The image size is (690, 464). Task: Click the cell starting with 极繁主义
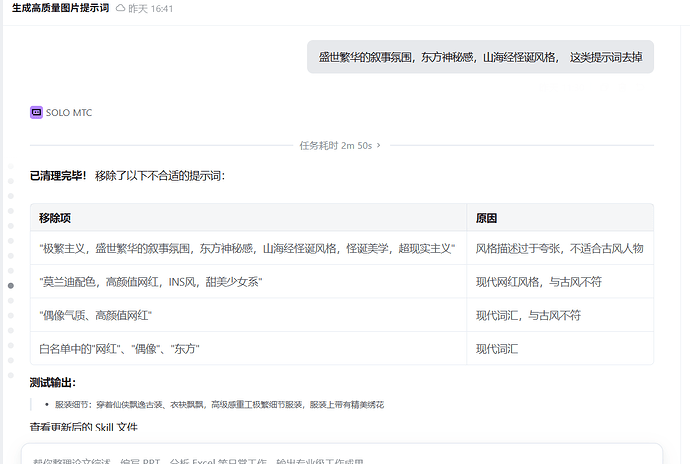point(248,248)
